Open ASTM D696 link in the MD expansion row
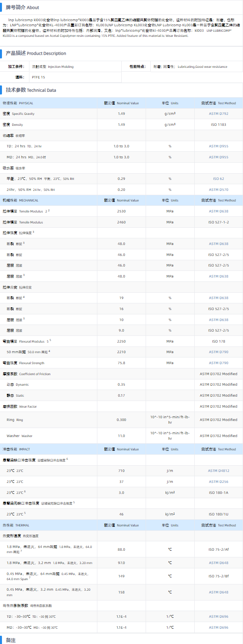Viewport: 243px width, 644px height. point(218,628)
